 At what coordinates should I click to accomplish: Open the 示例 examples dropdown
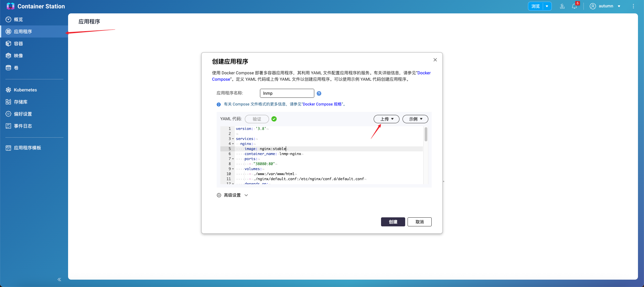tap(415, 119)
